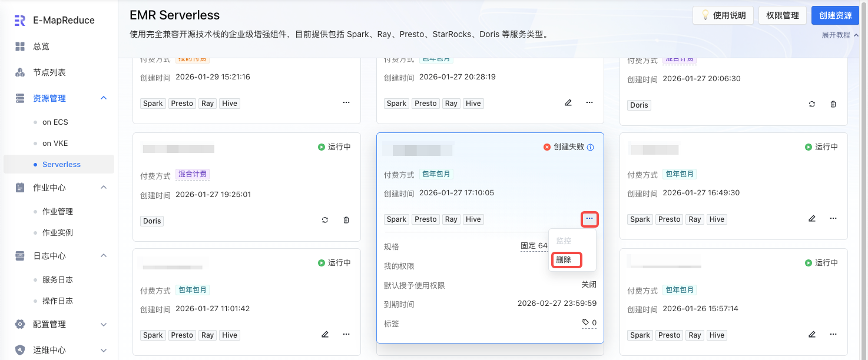Image resolution: width=868 pixels, height=360 pixels.
Task: Click the edit pencil on the 20:28:19 card
Action: click(568, 102)
